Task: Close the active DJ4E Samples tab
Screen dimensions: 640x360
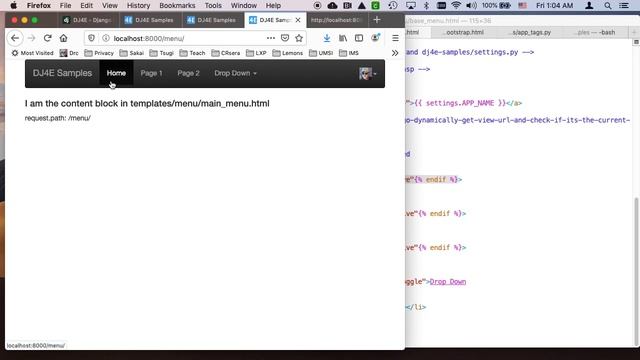Action: [x=298, y=20]
